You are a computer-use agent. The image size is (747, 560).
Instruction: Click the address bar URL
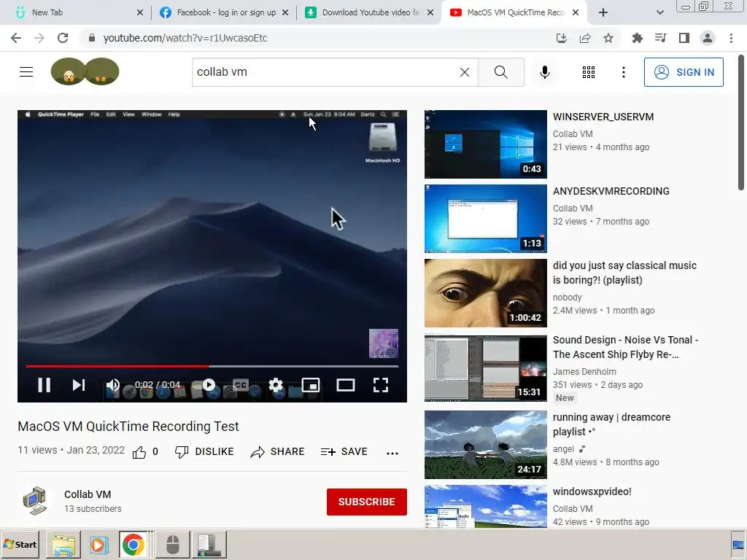[x=185, y=38]
